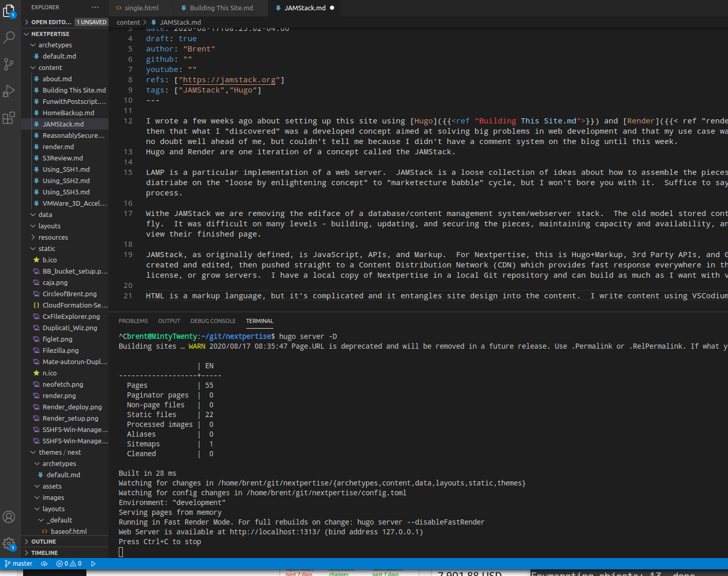Click the content breadcrumb segment
Screen dimensions: 728x576
pyautogui.click(x=128, y=22)
